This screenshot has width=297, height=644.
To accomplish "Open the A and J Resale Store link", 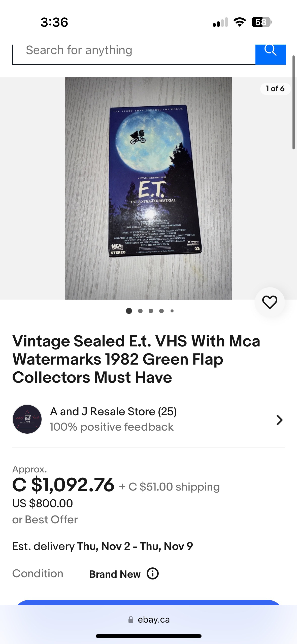I will pyautogui.click(x=113, y=411).
